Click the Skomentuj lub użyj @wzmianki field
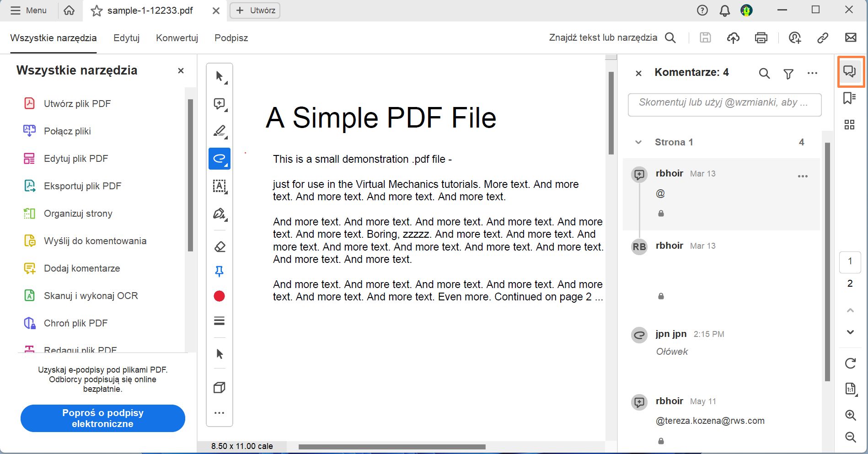The width and height of the screenshot is (868, 454). tap(725, 105)
